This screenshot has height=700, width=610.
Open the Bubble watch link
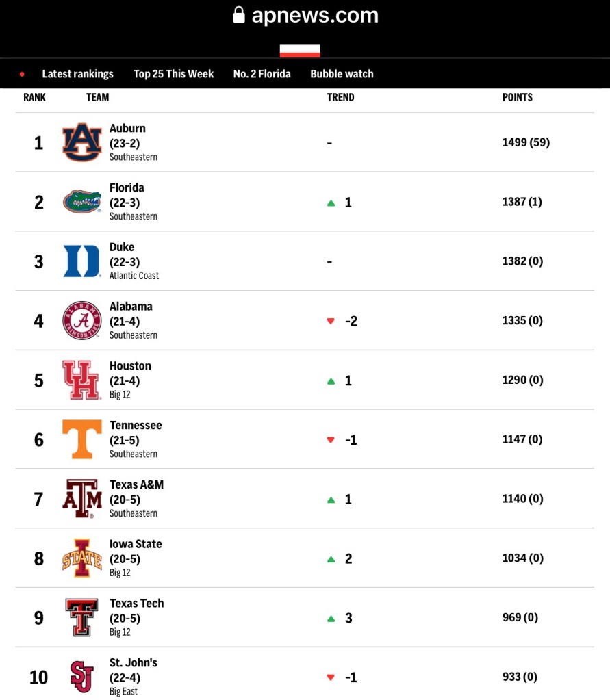pyautogui.click(x=342, y=74)
